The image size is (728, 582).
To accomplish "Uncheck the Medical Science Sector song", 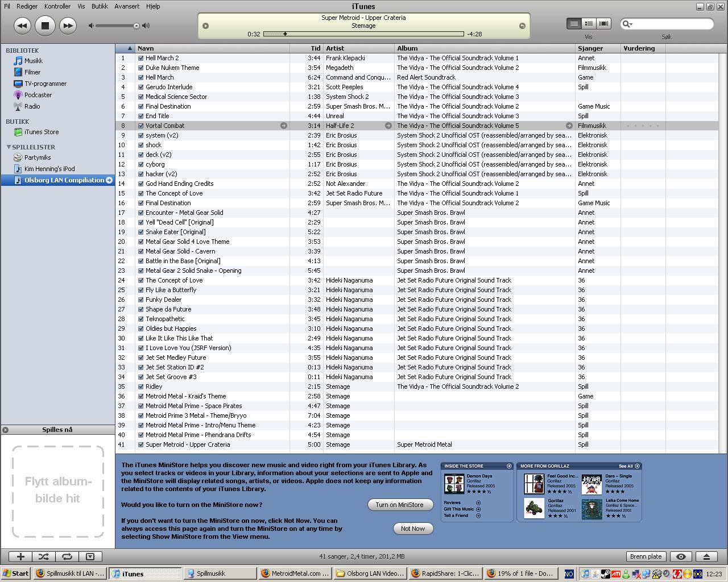I will 140,97.
